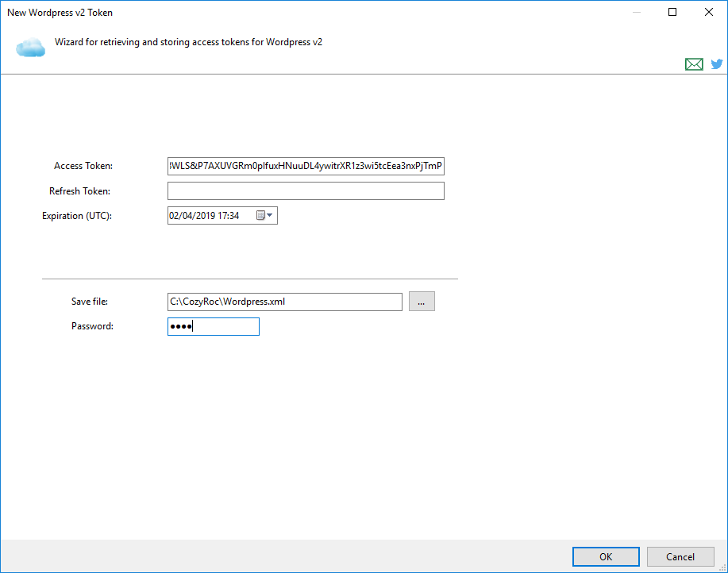Maximize the token dialog window

tap(672, 12)
